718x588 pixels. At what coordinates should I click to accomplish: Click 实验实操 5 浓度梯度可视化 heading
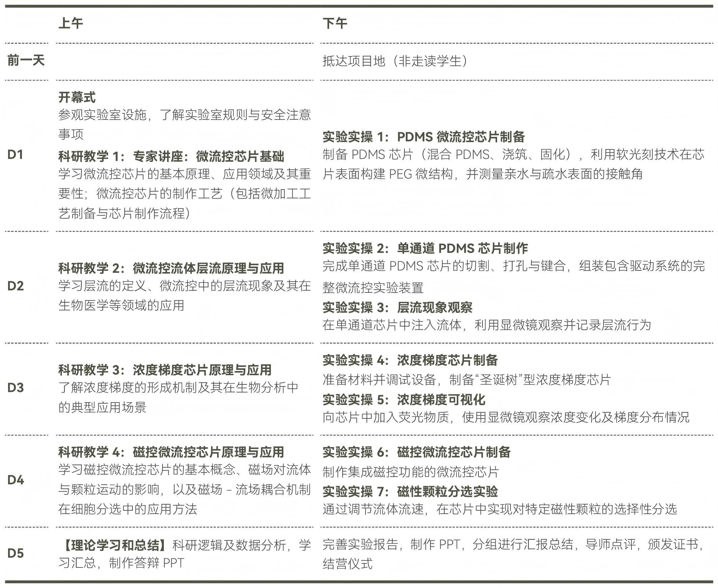click(x=404, y=400)
